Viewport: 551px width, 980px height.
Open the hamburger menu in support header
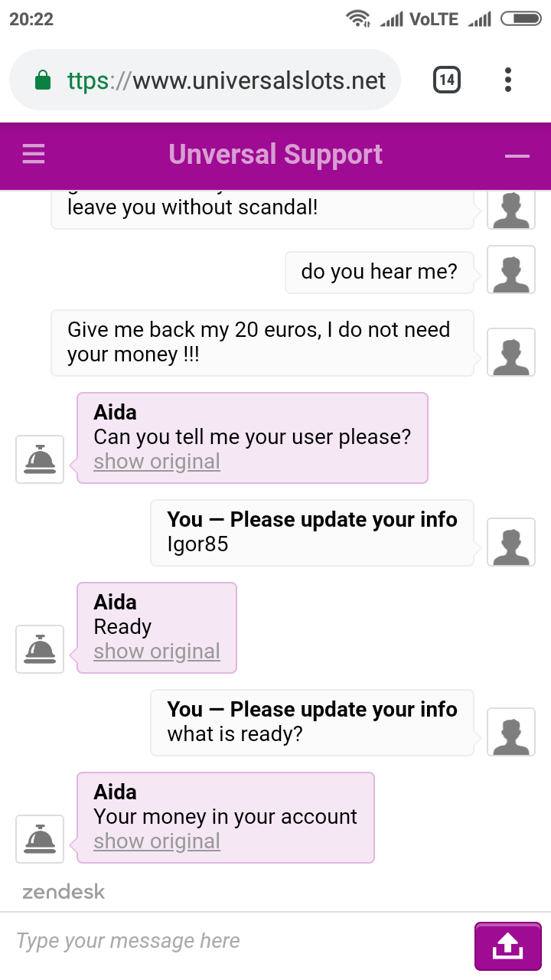(34, 155)
